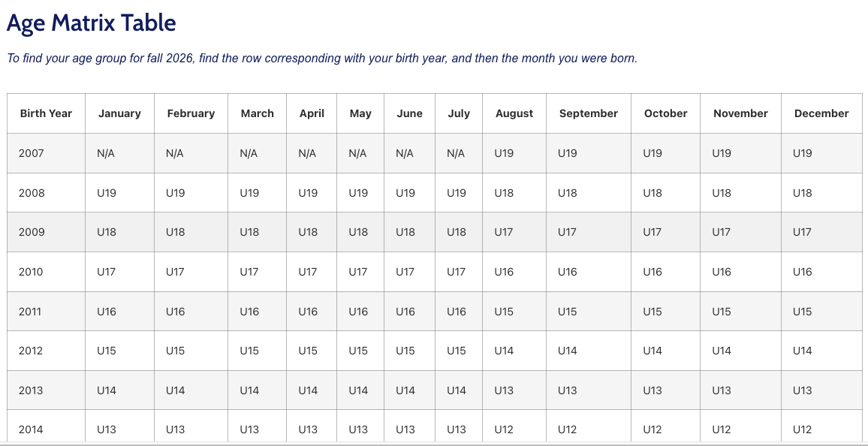Select the September column header
Image resolution: width=868 pixels, height=446 pixels.
588,113
